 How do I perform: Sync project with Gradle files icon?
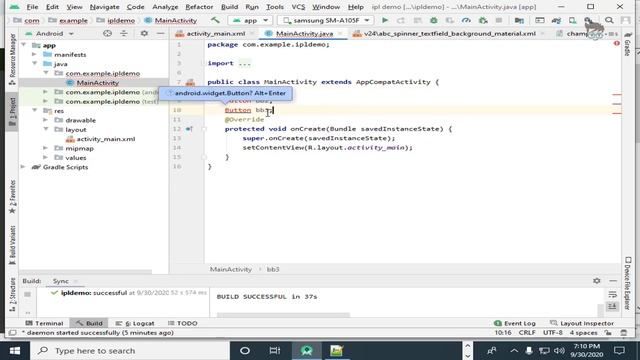556,20
